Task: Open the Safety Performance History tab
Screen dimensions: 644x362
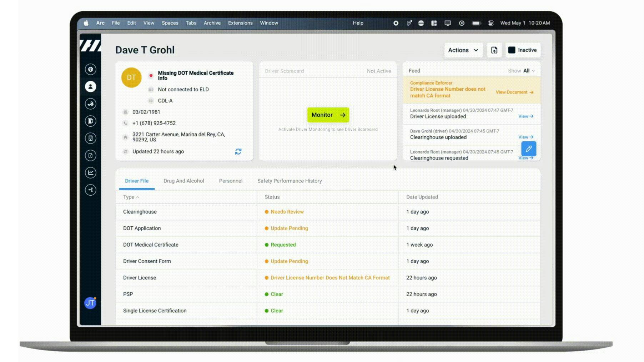Action: click(289, 181)
